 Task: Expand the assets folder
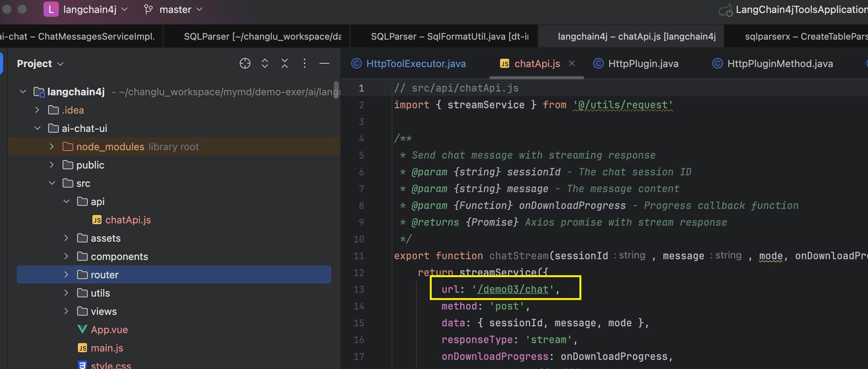[x=66, y=238]
